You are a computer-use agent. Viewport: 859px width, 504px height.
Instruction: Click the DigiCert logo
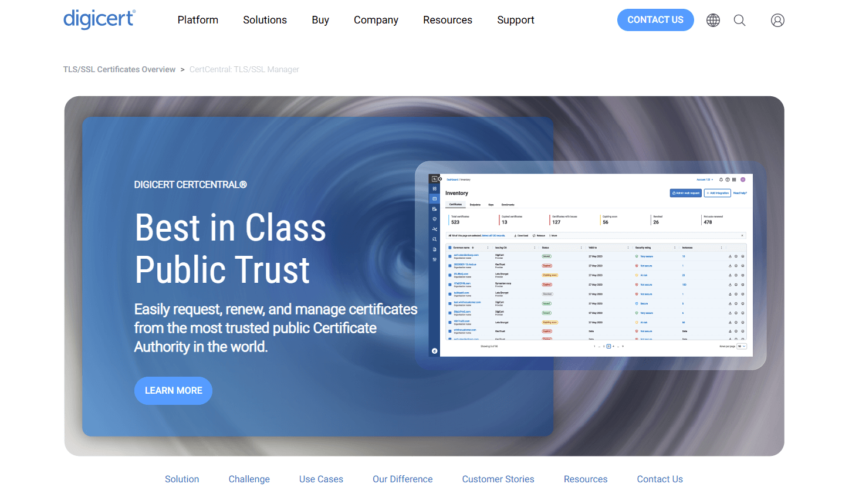pos(99,19)
